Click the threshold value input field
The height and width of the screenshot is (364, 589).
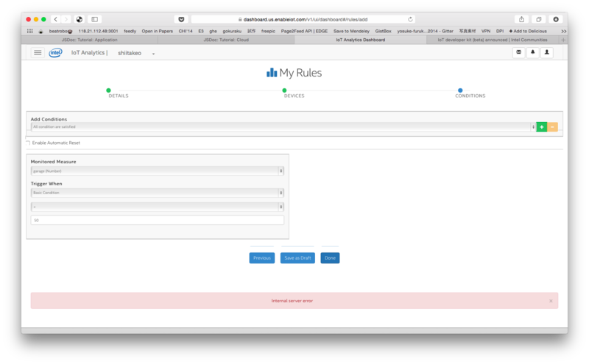[x=158, y=221]
